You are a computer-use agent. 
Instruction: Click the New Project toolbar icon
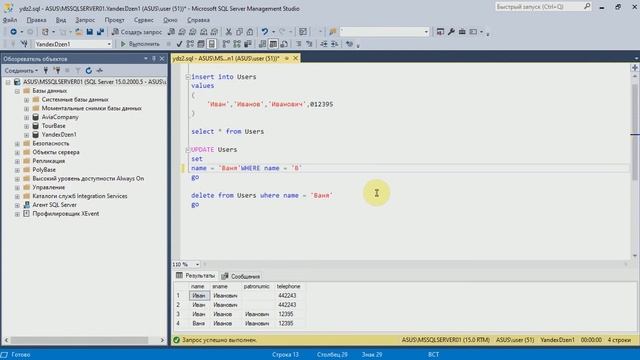pyautogui.click(x=45, y=31)
